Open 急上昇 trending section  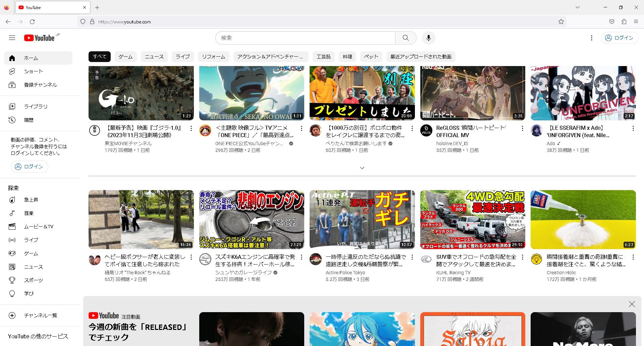38,200
